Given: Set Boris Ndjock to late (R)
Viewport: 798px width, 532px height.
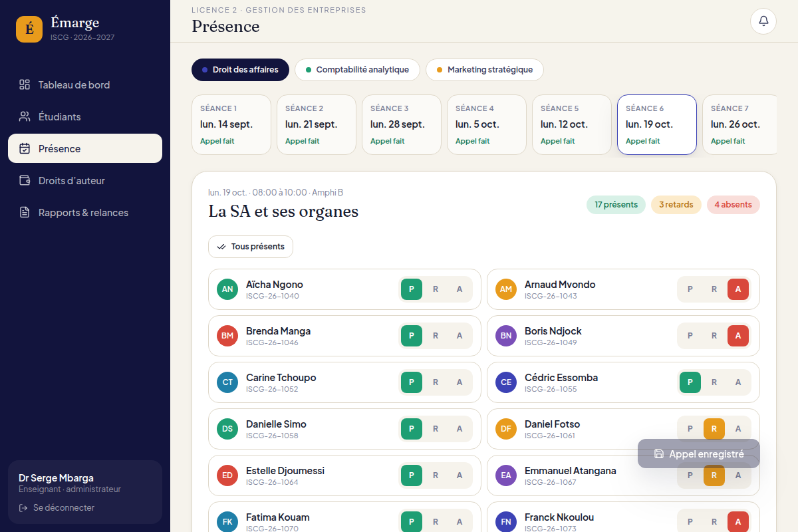Looking at the screenshot, I should (714, 336).
